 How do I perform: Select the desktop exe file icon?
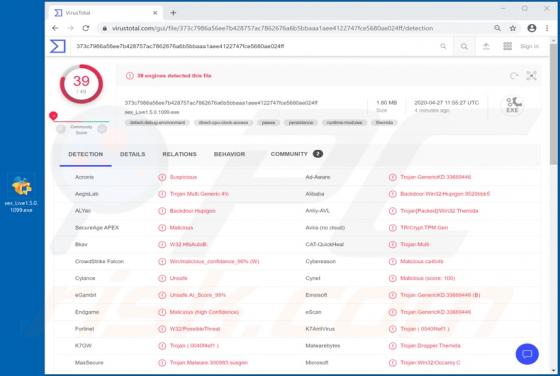[x=21, y=194]
